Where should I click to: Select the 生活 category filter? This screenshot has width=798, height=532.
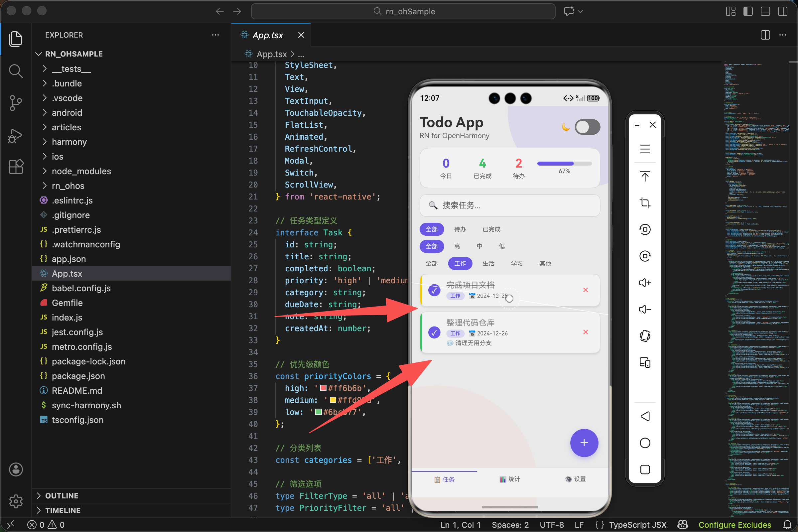coord(488,263)
